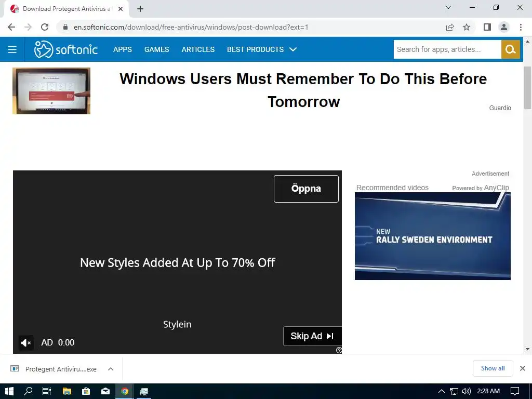
Task: Go back to the previous page
Action: click(x=11, y=27)
